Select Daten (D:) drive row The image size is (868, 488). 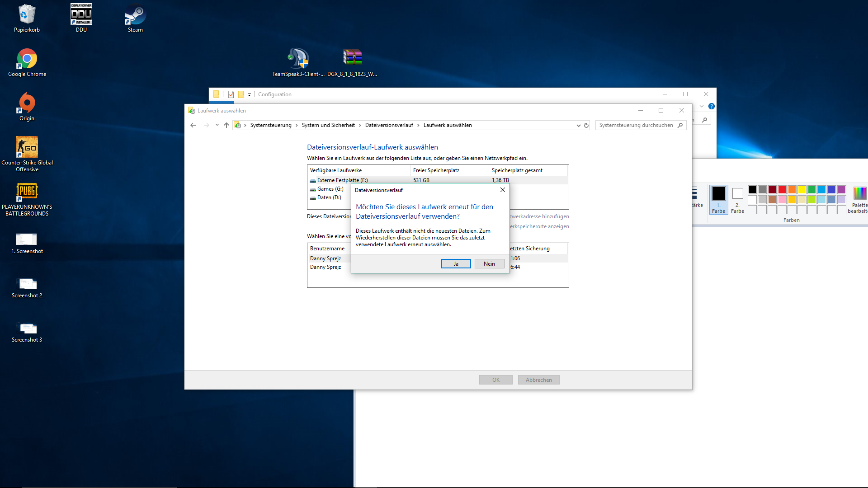(329, 197)
